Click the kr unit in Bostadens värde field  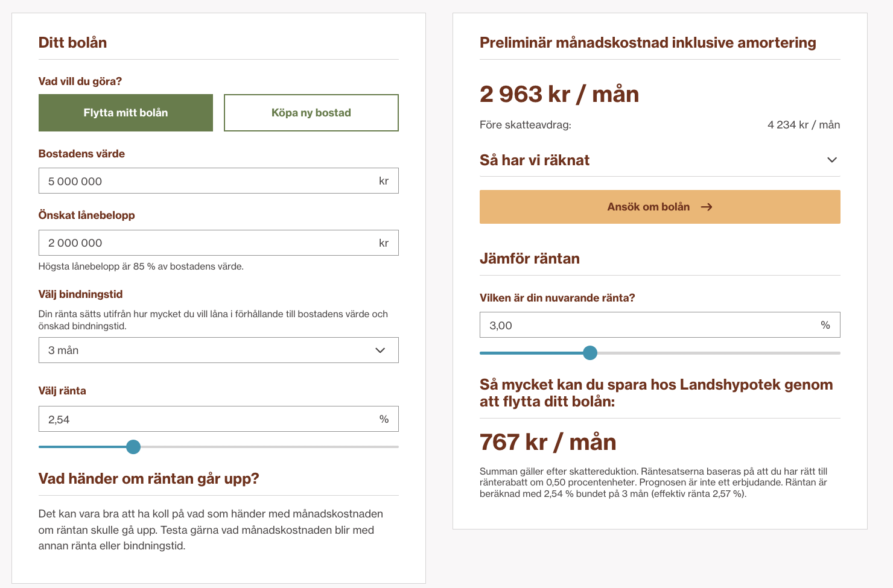click(x=384, y=181)
